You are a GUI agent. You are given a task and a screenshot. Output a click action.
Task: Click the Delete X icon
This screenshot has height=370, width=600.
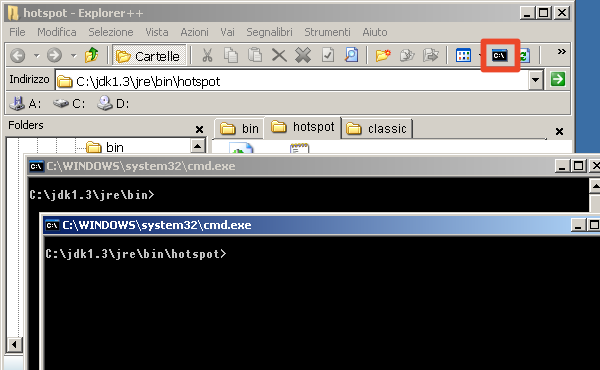[x=279, y=56]
